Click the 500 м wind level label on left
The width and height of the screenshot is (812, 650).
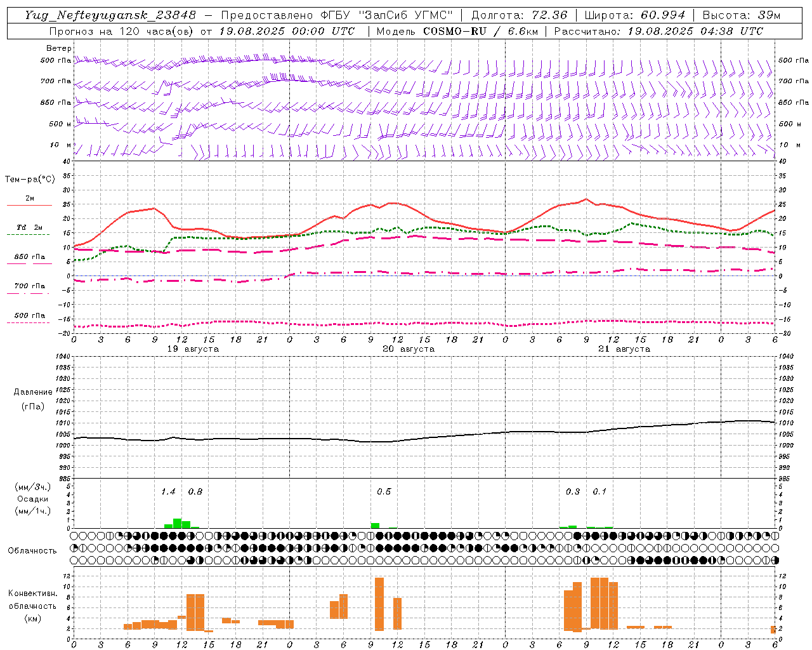pyautogui.click(x=60, y=124)
